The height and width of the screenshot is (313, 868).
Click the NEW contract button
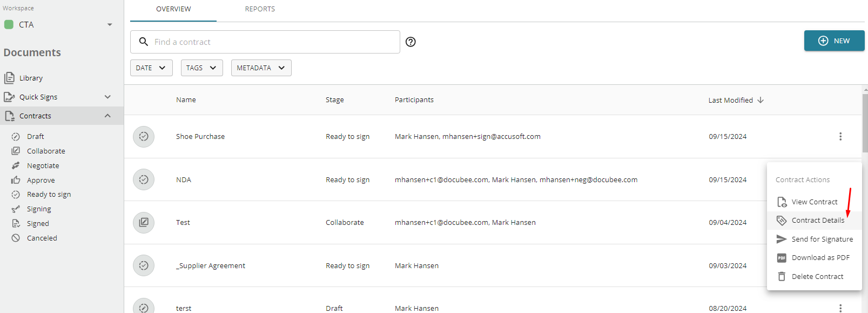point(834,41)
